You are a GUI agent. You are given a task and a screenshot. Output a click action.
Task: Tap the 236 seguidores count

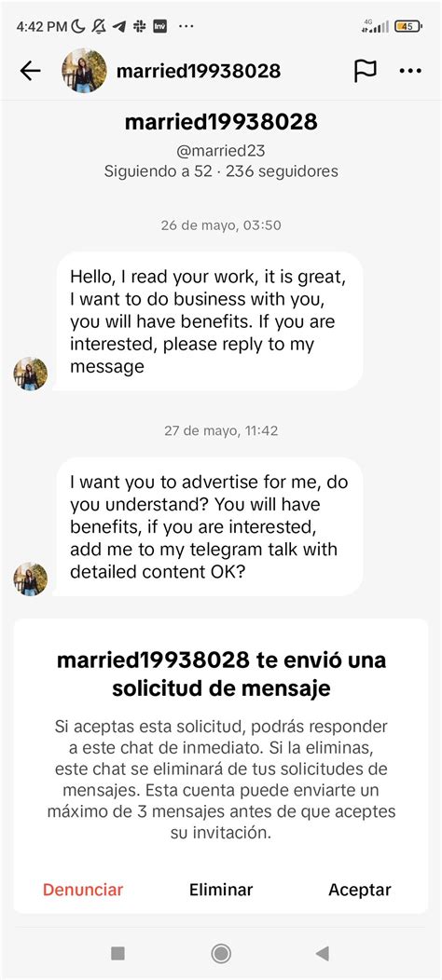(x=282, y=170)
